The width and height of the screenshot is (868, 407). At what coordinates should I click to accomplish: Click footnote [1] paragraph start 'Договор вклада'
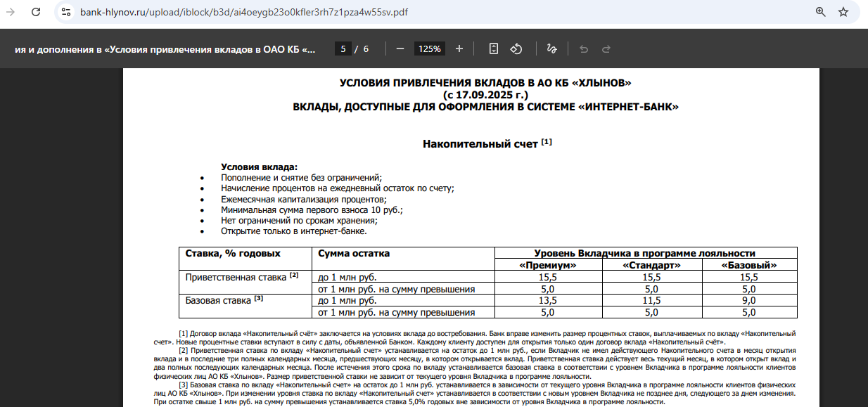click(x=218, y=332)
